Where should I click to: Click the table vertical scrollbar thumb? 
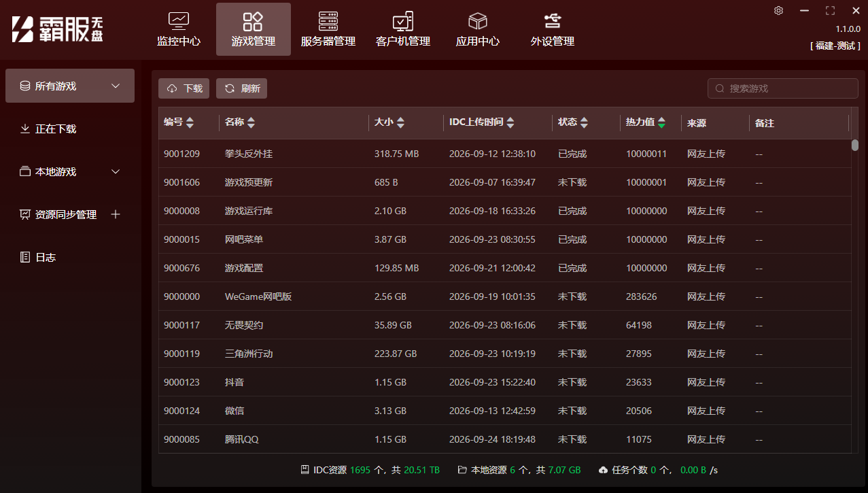pyautogui.click(x=855, y=145)
